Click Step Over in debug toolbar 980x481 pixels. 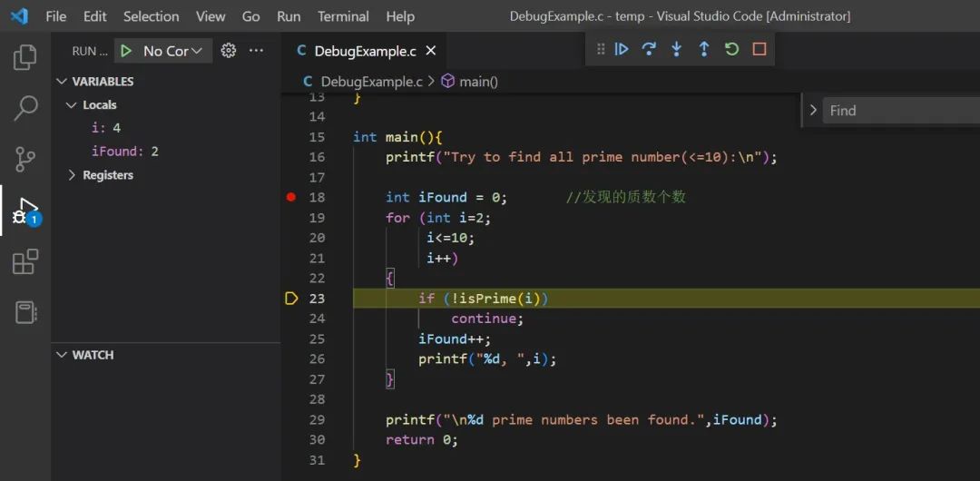[649, 49]
